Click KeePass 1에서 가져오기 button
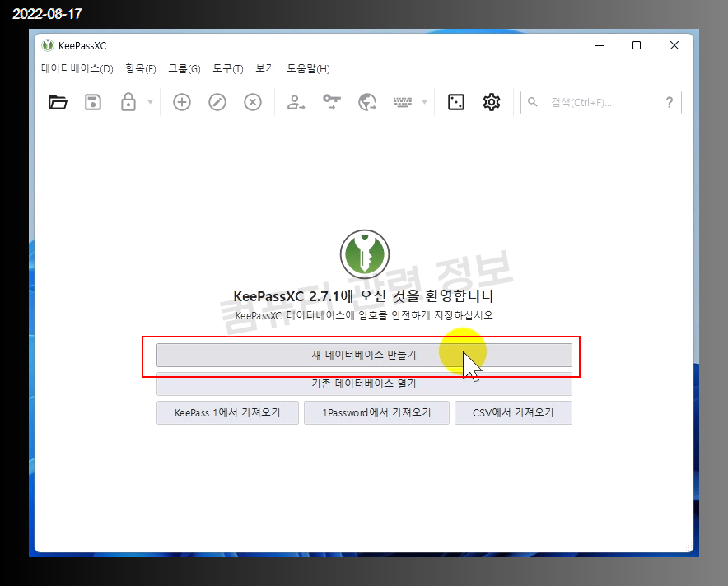This screenshot has height=586, width=728. (227, 412)
